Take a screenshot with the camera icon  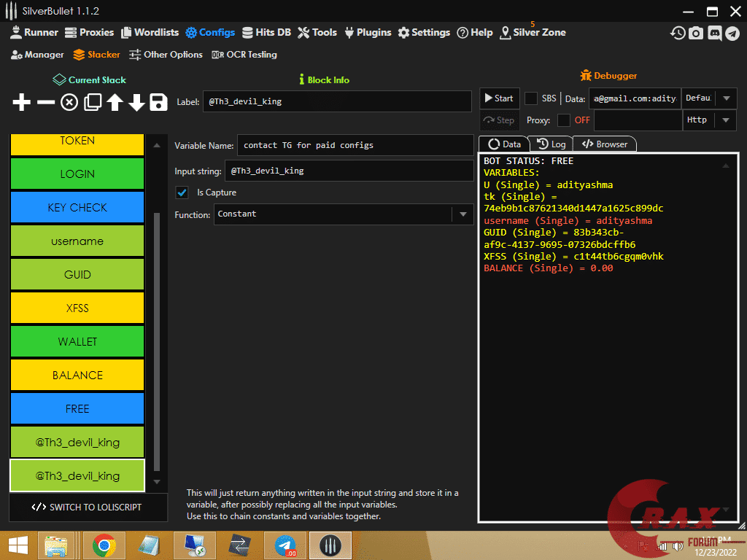(696, 33)
